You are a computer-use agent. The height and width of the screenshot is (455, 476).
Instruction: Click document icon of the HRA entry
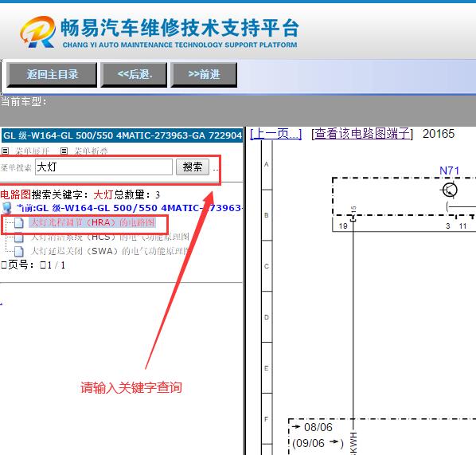tap(18, 223)
